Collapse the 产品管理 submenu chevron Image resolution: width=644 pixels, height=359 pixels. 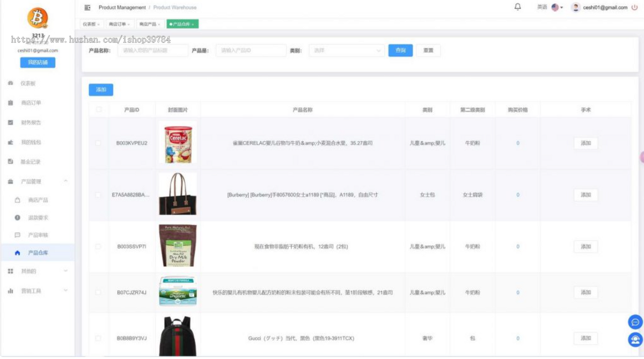click(66, 181)
